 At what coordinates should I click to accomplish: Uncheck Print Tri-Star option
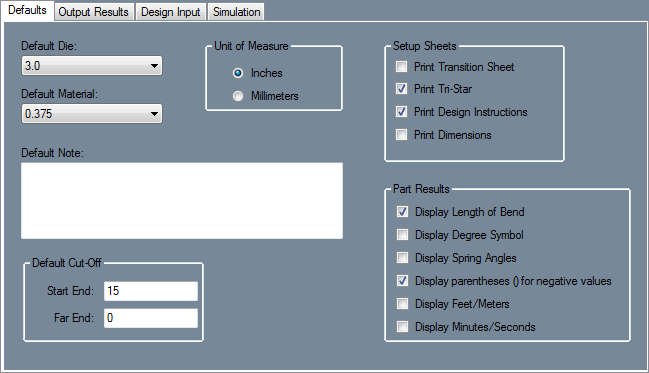tap(401, 89)
